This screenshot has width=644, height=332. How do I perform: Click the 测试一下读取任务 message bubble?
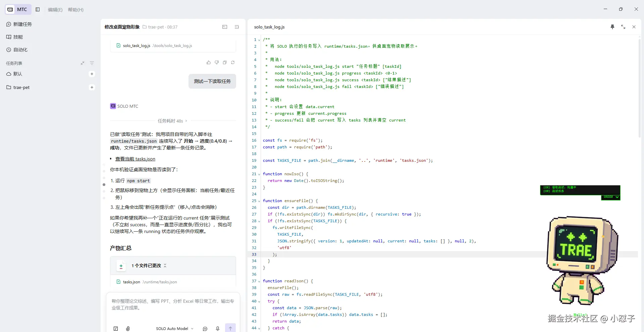click(x=212, y=81)
